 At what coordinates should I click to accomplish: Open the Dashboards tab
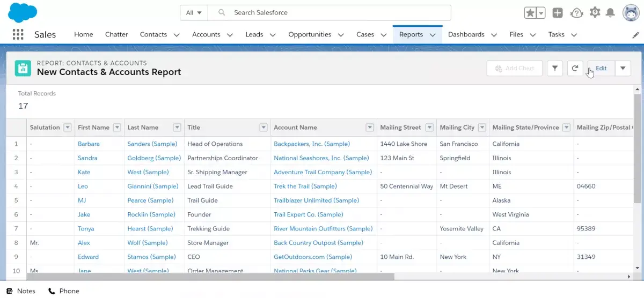pyautogui.click(x=466, y=34)
